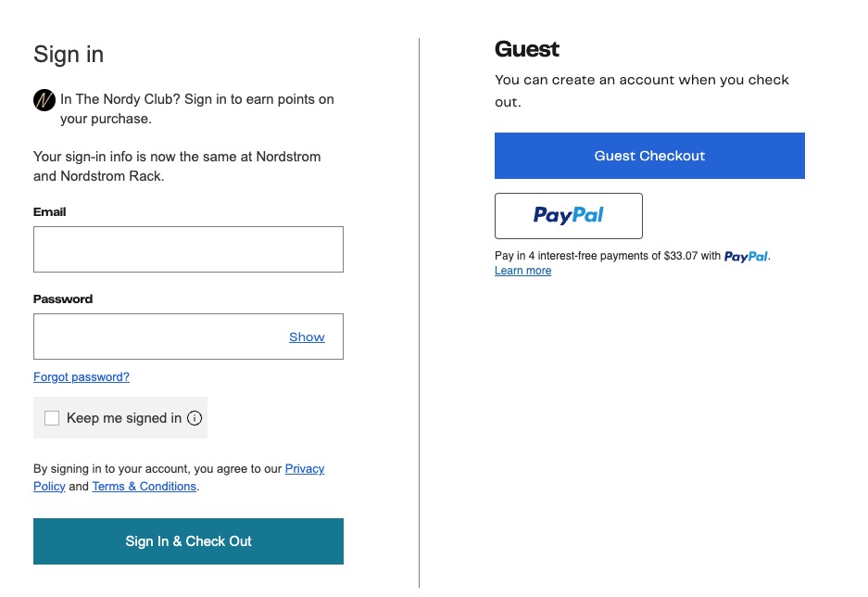The height and width of the screenshot is (597, 868).
Task: Focus the Email input field
Action: tap(188, 249)
